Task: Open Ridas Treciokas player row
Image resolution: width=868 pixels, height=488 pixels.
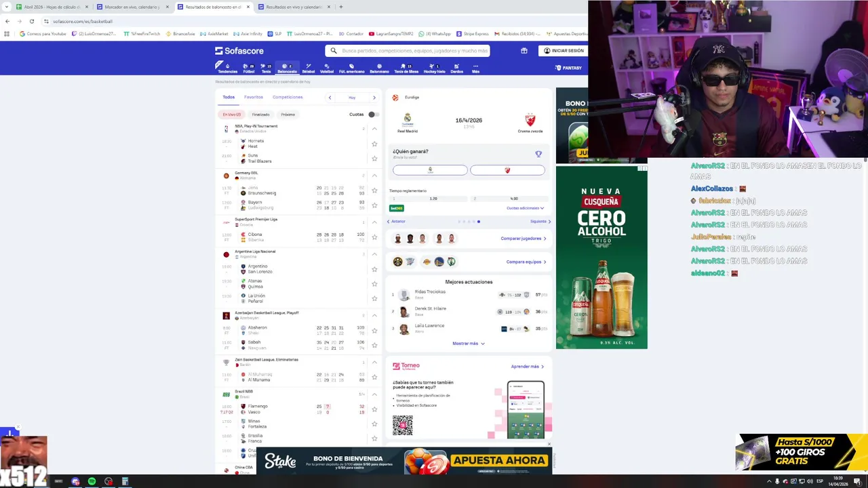Action: 469,294
